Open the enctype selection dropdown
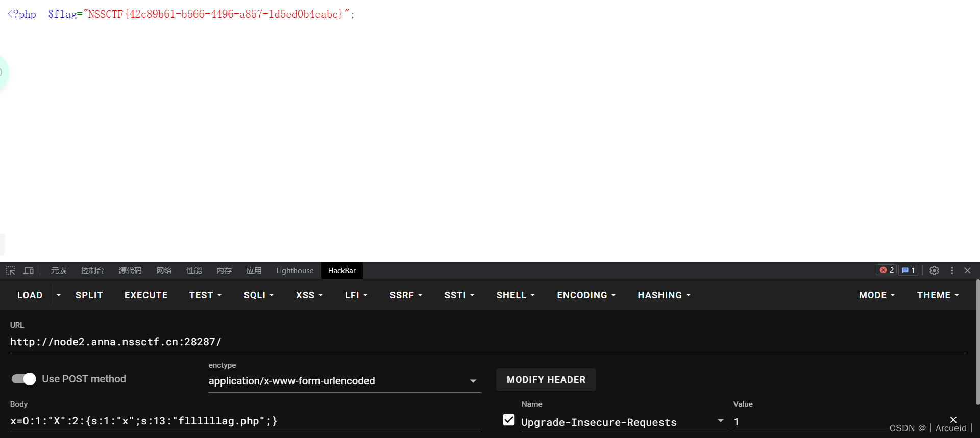The width and height of the screenshot is (980, 438). pyautogui.click(x=345, y=381)
